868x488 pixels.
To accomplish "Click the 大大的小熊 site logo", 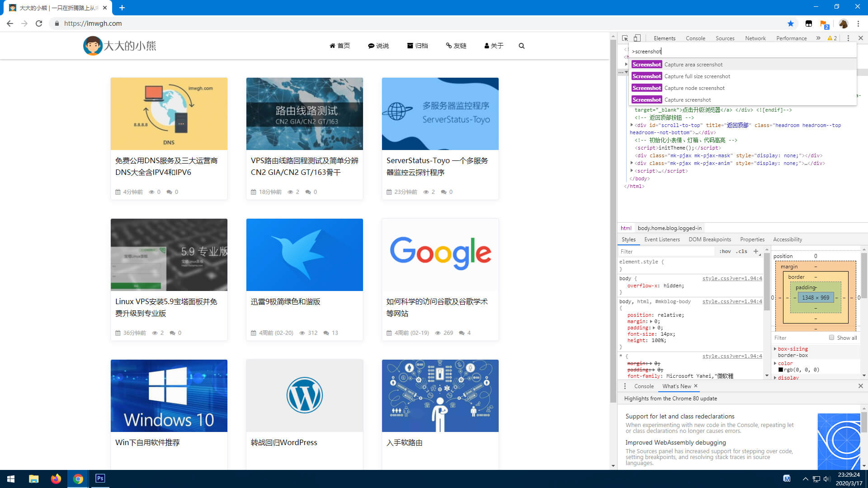I will point(120,46).
